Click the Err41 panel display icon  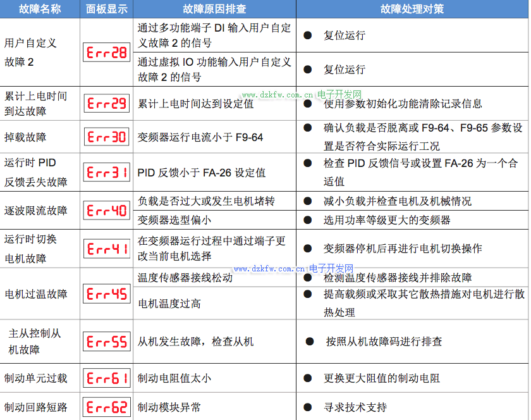(106, 249)
